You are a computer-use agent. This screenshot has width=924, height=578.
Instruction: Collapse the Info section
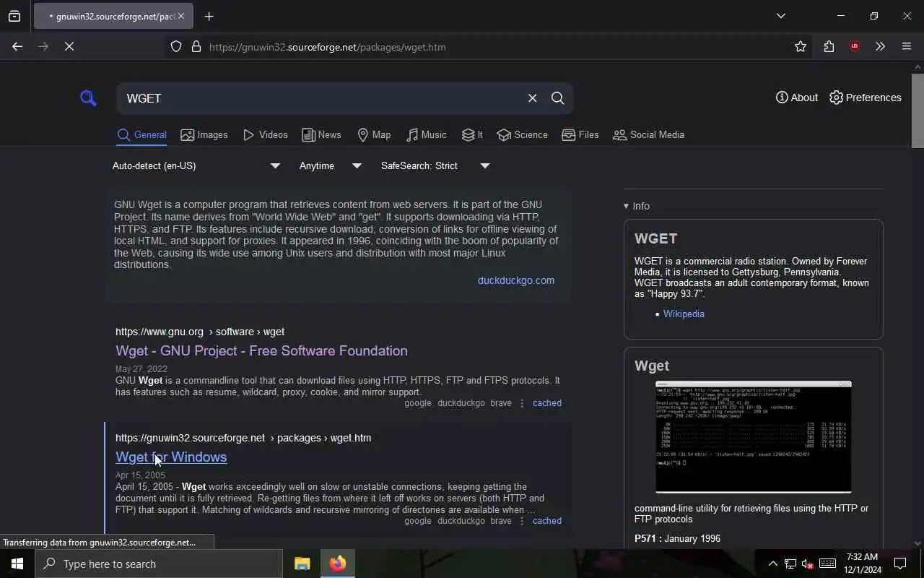(637, 206)
